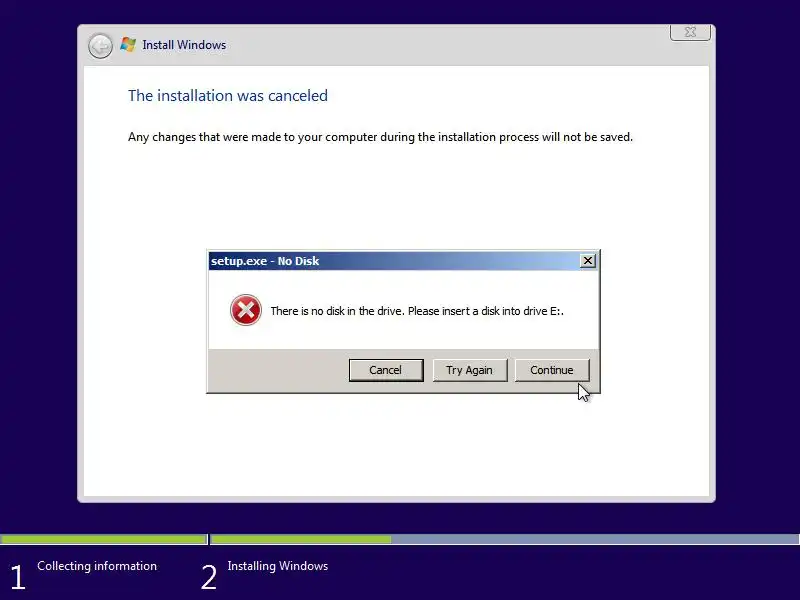Image resolution: width=800 pixels, height=600 pixels.
Task: Click Continue in the No Disk dialog
Action: (552, 370)
